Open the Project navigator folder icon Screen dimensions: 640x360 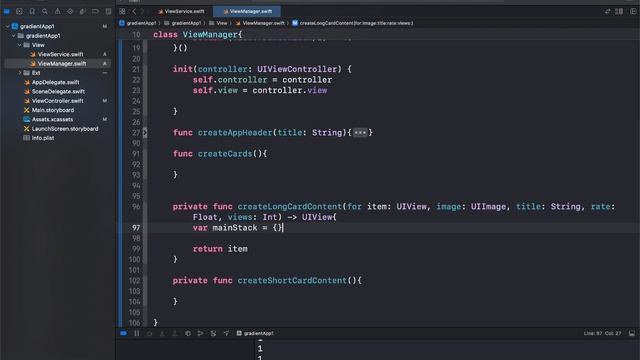pos(7,11)
